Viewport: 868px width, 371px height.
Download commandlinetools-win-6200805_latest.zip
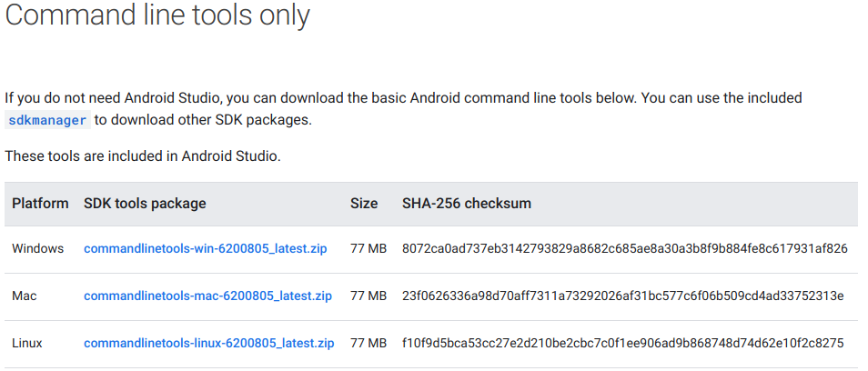[x=206, y=248]
